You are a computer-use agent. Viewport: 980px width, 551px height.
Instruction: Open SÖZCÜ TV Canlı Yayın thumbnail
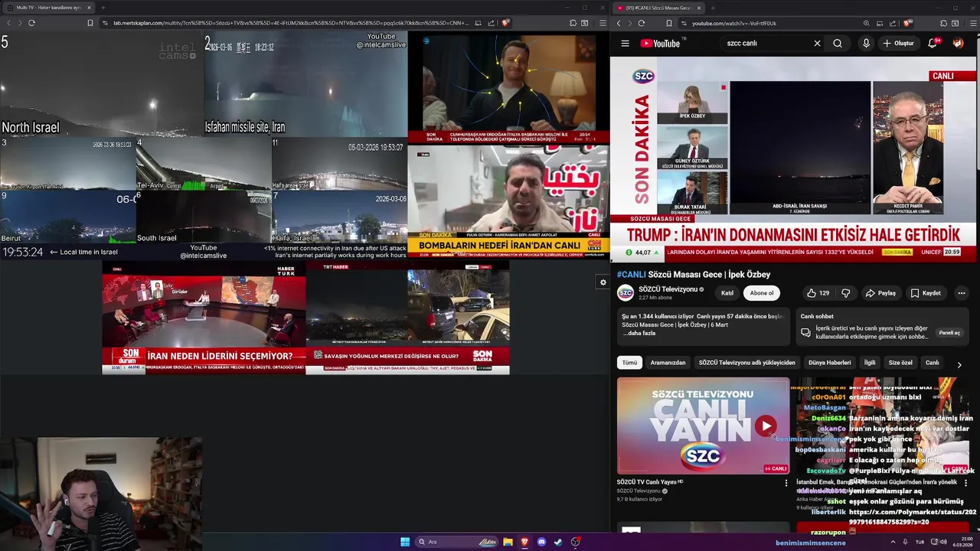(x=703, y=426)
